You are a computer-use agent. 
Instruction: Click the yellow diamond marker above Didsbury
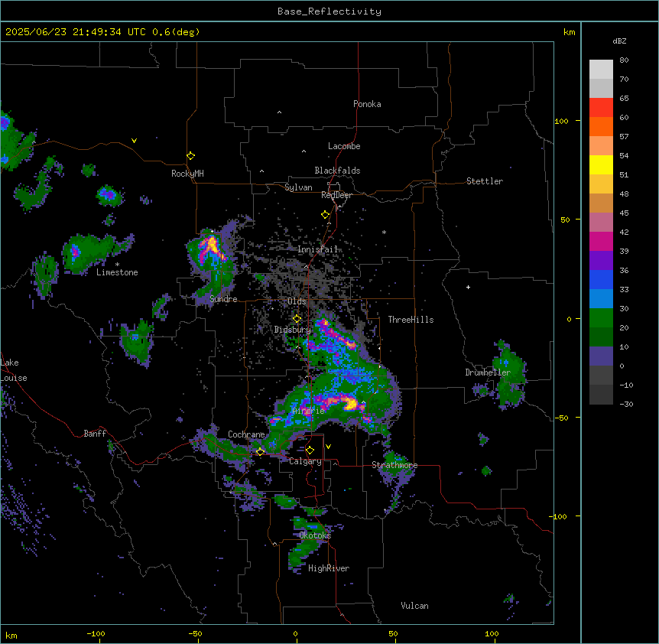(297, 319)
